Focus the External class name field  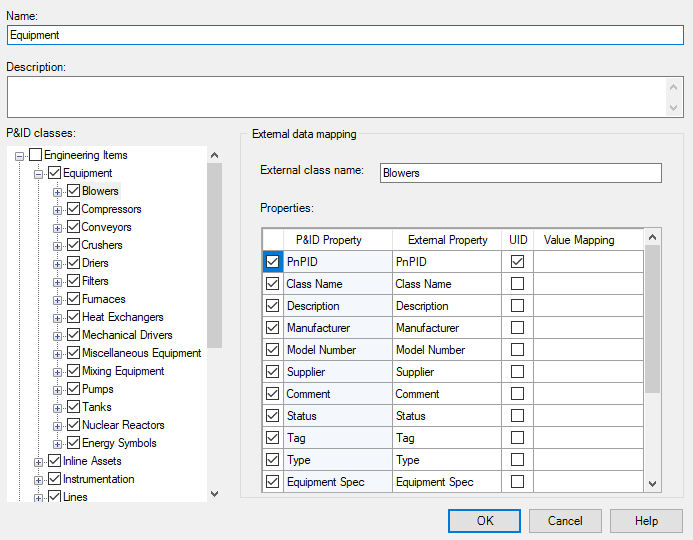(520, 173)
